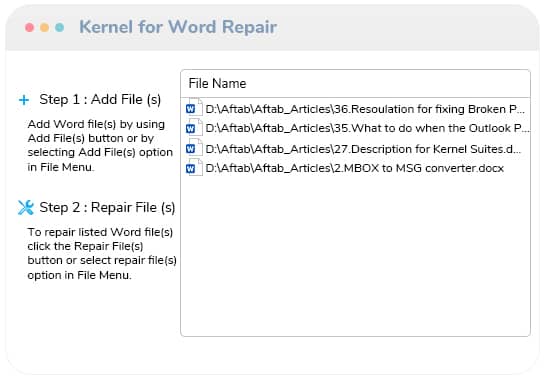
Task: Select the 36.Resoulation for fixing Broken file row
Action: coord(355,109)
